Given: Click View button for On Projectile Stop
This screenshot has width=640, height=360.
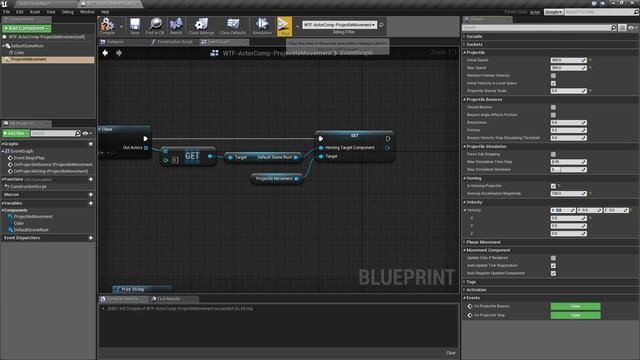Looking at the screenshot, I should pyautogui.click(x=575, y=315).
